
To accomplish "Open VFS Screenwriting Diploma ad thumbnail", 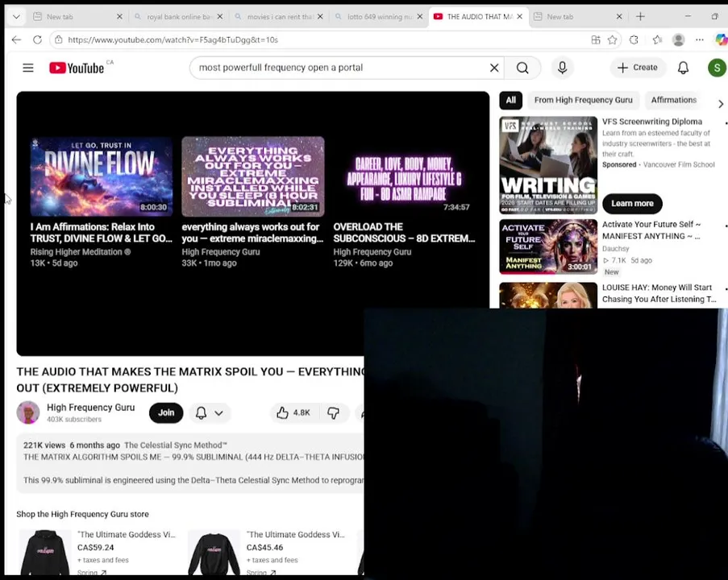I will click(548, 165).
